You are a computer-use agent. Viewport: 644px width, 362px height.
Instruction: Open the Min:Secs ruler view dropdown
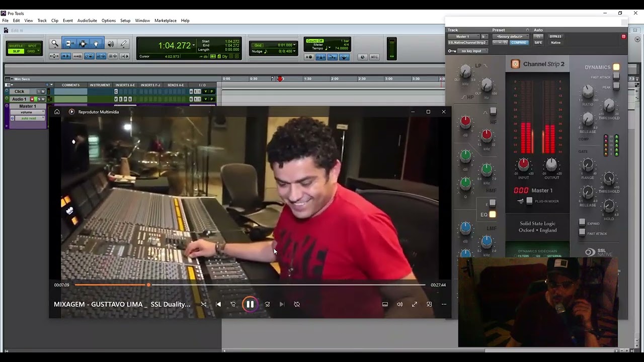pyautogui.click(x=8, y=79)
